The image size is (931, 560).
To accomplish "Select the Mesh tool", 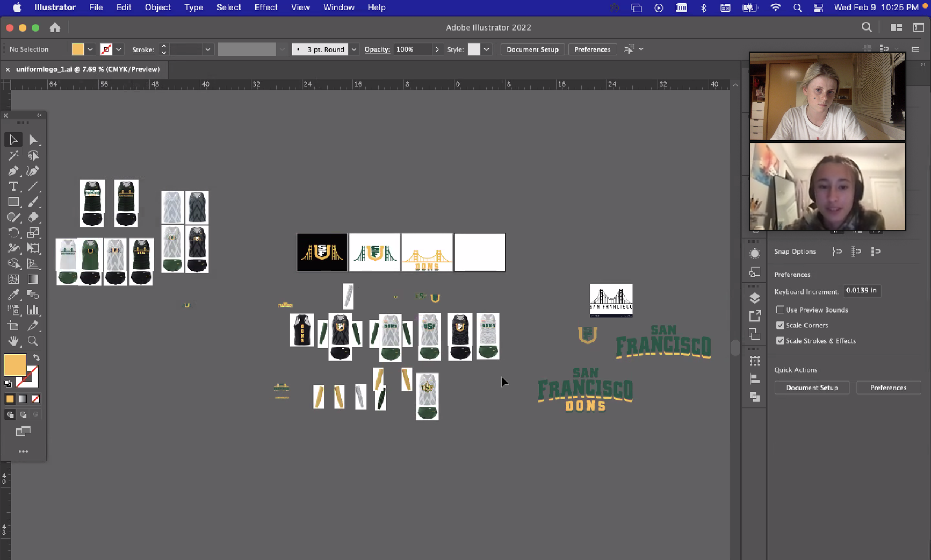I will tap(14, 279).
